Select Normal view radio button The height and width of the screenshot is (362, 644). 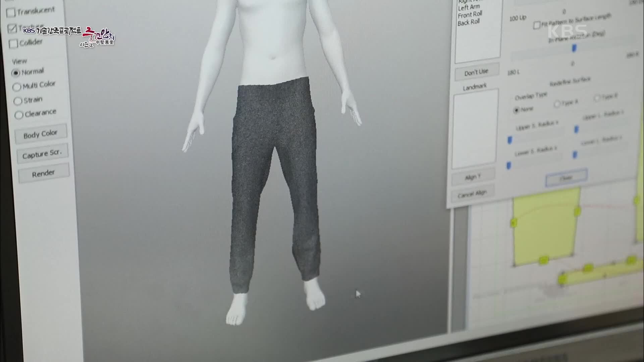(x=15, y=73)
